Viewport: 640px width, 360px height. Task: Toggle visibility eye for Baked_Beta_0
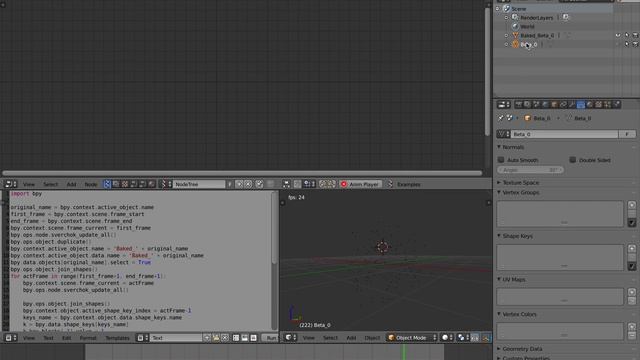[x=618, y=36]
